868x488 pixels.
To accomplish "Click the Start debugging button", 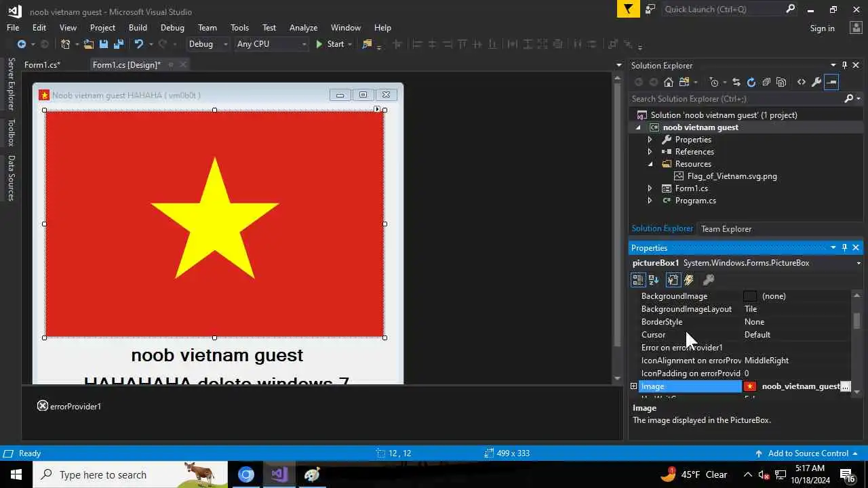I will 330,44.
